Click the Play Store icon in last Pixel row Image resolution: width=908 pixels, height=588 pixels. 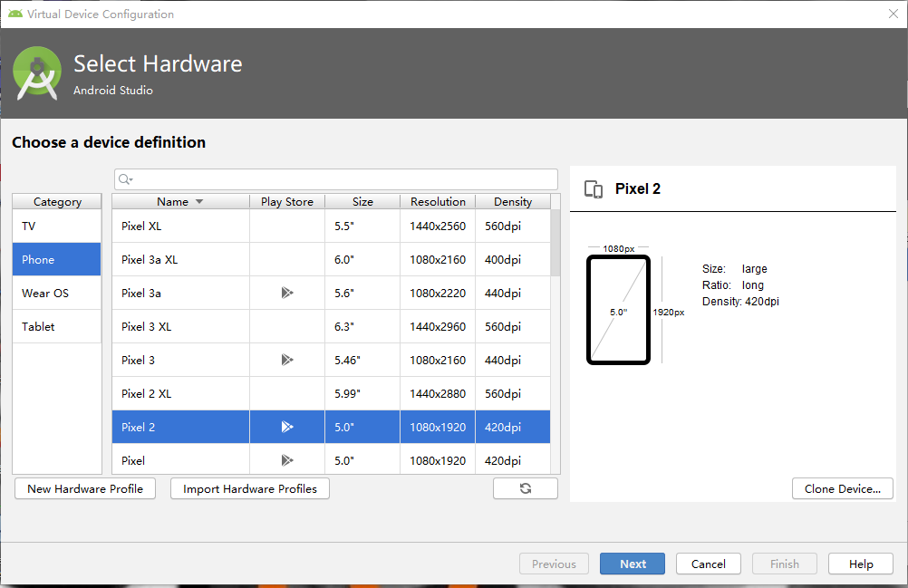pos(287,460)
